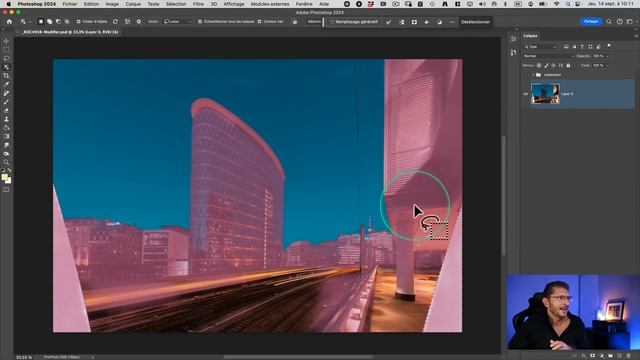Filter layers by text layer icon

(582, 47)
